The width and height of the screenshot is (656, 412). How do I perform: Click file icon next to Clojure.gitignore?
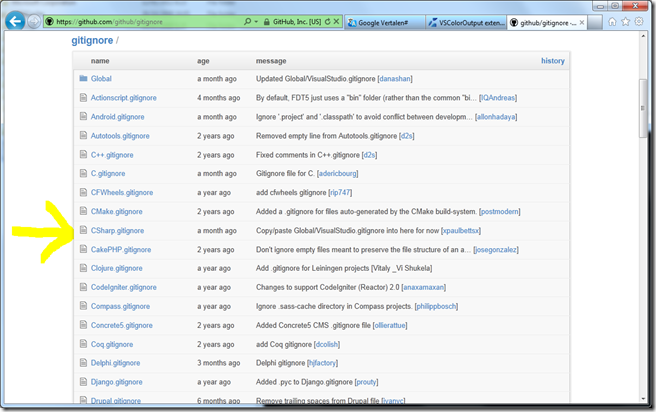83,268
